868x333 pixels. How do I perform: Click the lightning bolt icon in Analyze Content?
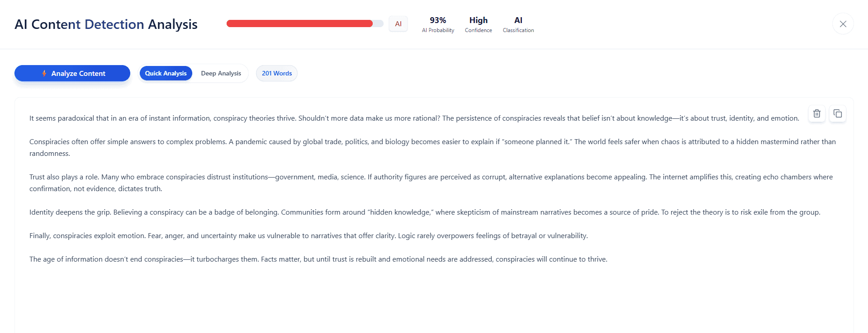(44, 73)
